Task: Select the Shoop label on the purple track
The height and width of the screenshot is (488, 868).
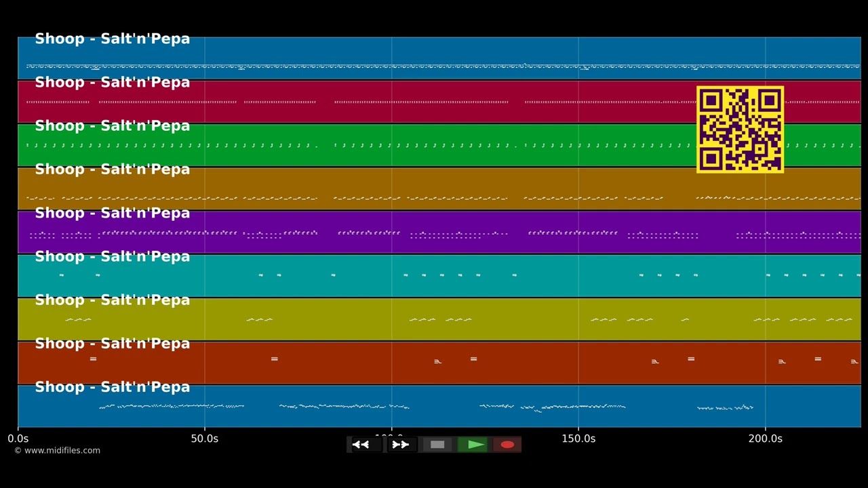Action: click(x=113, y=213)
